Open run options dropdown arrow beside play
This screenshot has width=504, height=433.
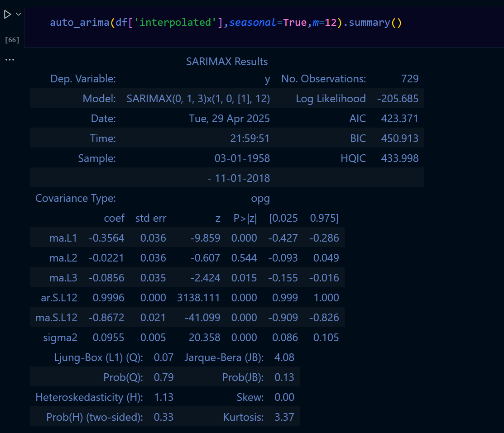tap(19, 14)
